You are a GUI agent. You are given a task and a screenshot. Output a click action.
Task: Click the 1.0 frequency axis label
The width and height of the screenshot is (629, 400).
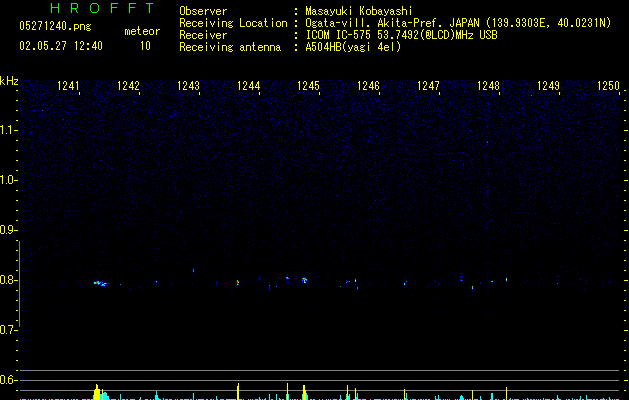[8, 180]
